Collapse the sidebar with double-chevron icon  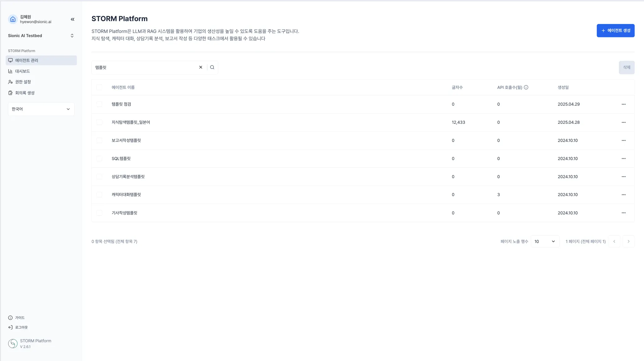[73, 19]
